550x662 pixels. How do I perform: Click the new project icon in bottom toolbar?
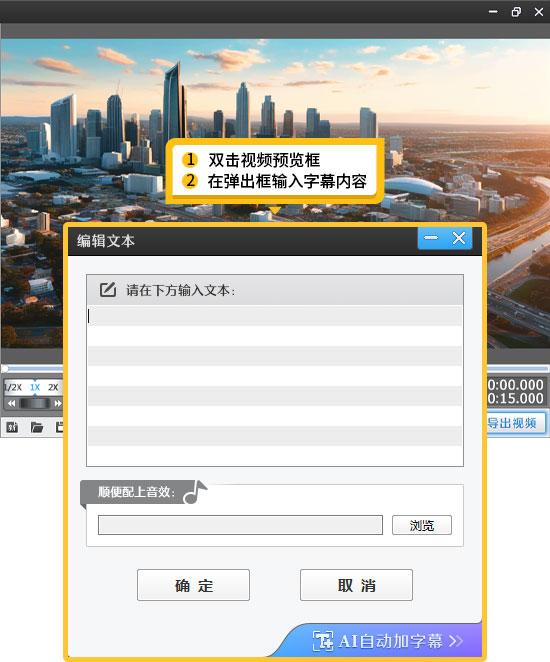pos(12,427)
